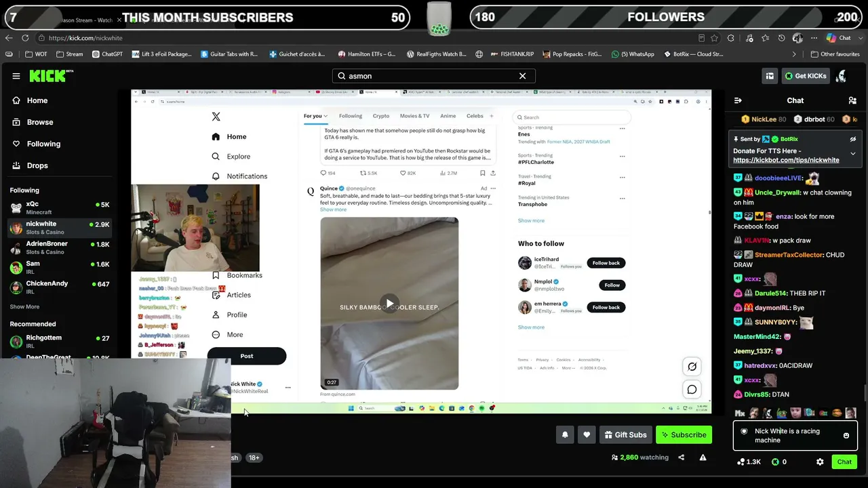Open Sam channel in Following list
868x488 pixels.
pyautogui.click(x=60, y=267)
